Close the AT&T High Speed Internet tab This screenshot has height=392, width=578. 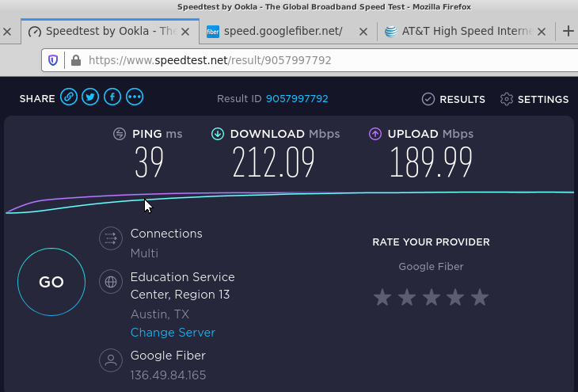542,32
